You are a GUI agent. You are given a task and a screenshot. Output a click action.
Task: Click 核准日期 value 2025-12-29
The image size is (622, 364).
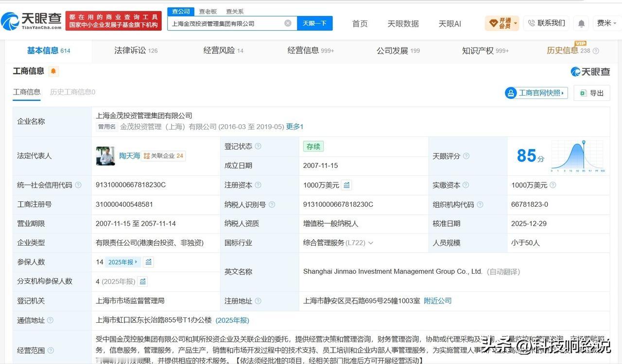coord(529,224)
